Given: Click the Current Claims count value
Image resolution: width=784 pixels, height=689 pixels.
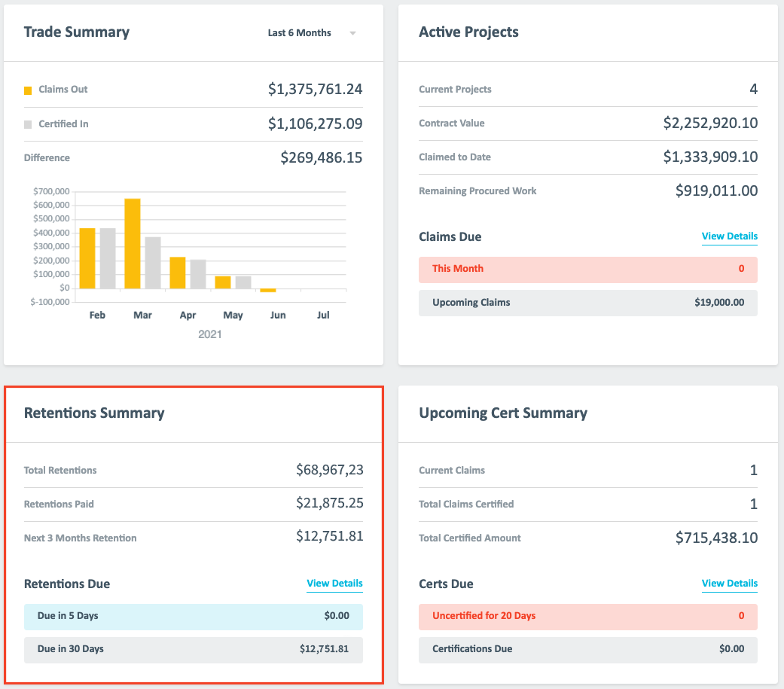Looking at the screenshot, I should coord(754,470).
